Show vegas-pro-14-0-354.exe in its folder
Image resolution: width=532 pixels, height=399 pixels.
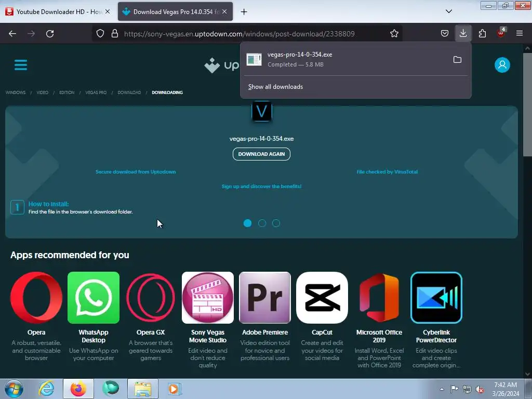point(457,60)
